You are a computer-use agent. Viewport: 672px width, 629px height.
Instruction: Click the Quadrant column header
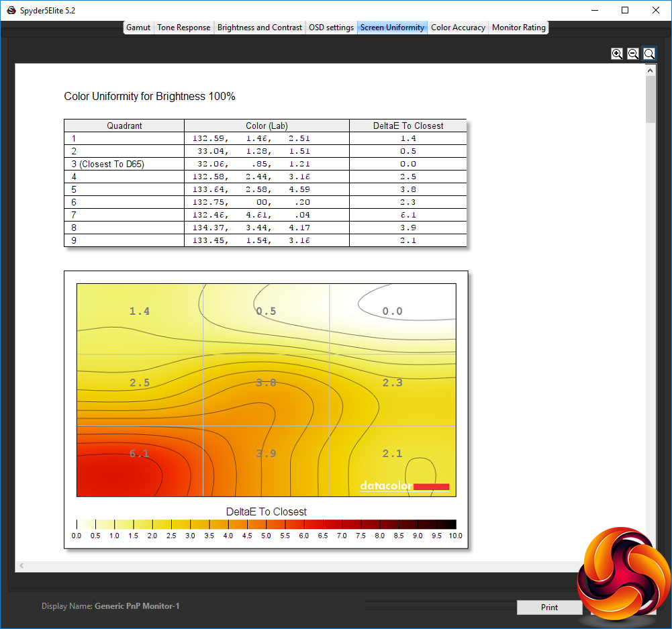pyautogui.click(x=124, y=126)
